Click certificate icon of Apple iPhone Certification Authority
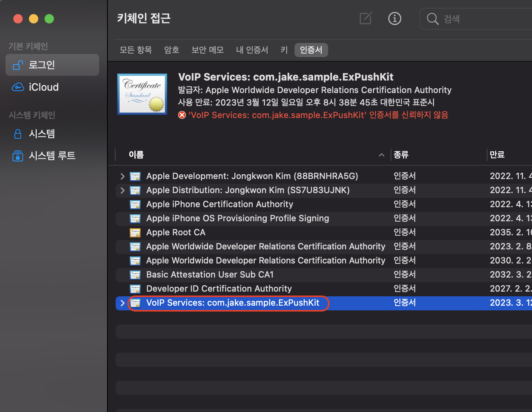 coord(135,205)
